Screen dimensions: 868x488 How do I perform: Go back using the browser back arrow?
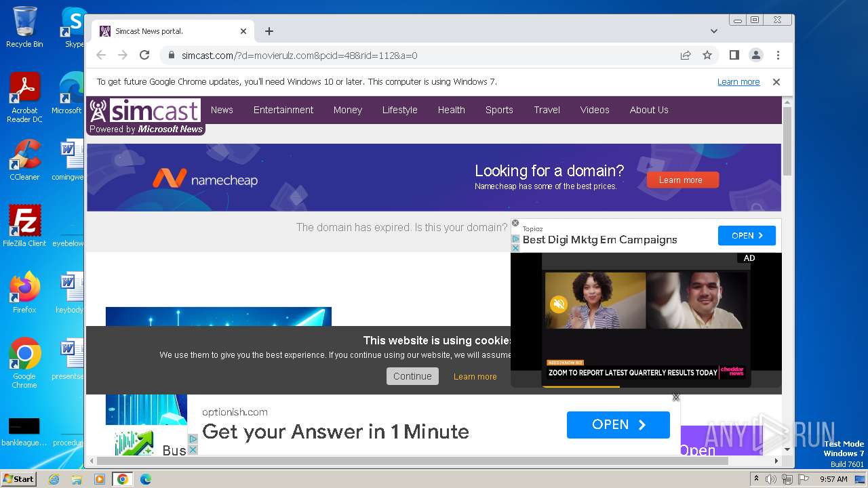pyautogui.click(x=101, y=55)
